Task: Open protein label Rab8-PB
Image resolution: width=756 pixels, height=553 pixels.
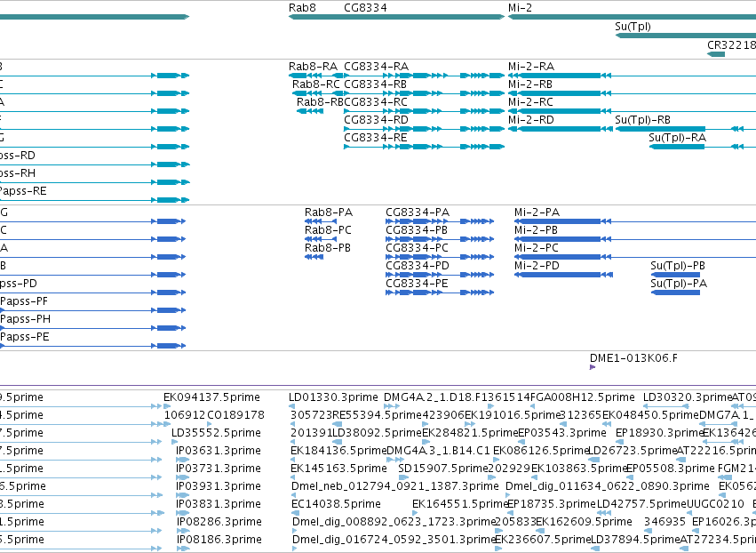Action: click(328, 248)
